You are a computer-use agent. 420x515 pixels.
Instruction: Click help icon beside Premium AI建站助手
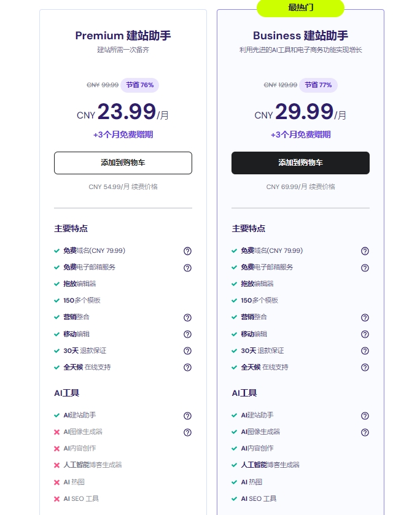187,416
